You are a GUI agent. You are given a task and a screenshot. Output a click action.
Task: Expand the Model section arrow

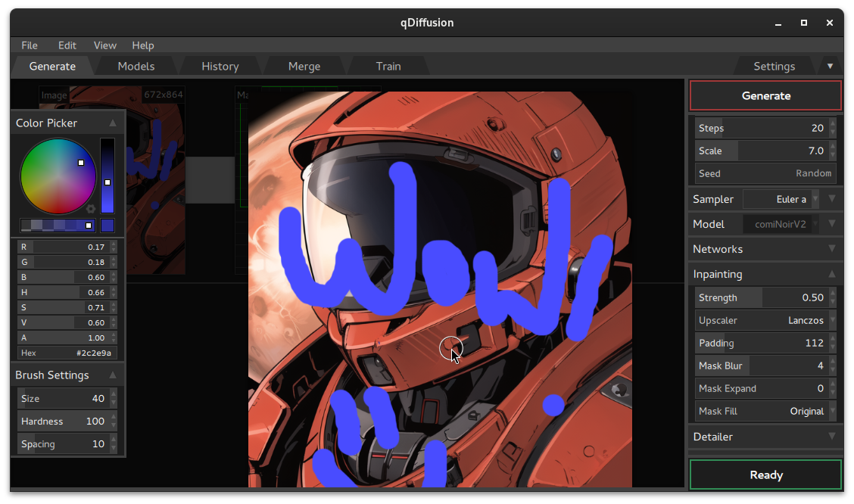[x=832, y=224]
